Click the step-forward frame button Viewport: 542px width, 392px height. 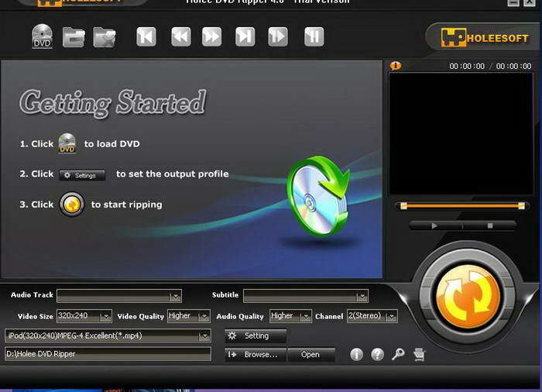tap(277, 36)
